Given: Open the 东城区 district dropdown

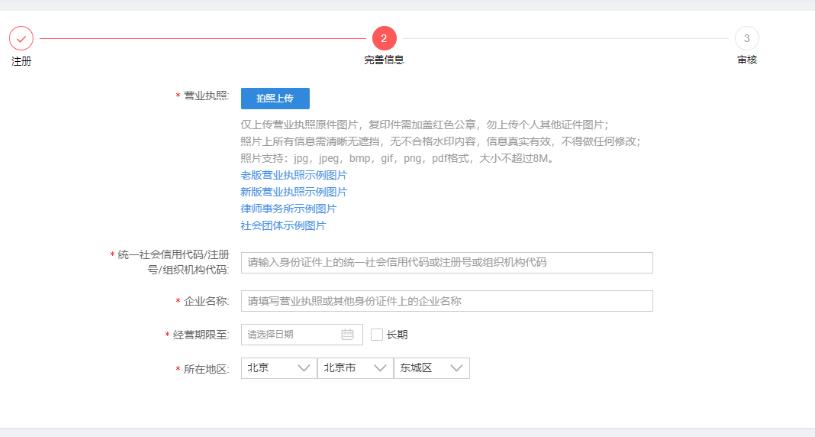Looking at the screenshot, I should click(x=431, y=368).
